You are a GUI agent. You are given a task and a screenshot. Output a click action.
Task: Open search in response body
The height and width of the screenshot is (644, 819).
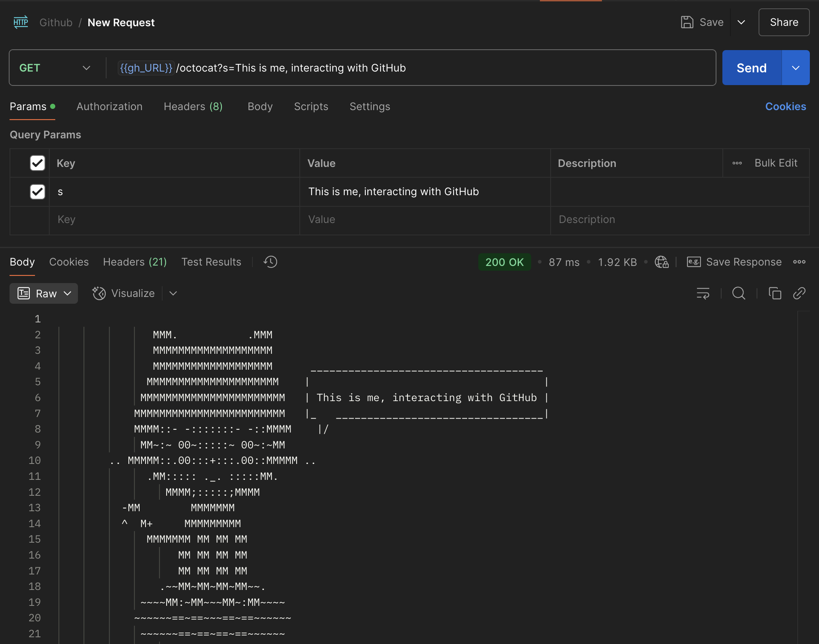tap(739, 293)
